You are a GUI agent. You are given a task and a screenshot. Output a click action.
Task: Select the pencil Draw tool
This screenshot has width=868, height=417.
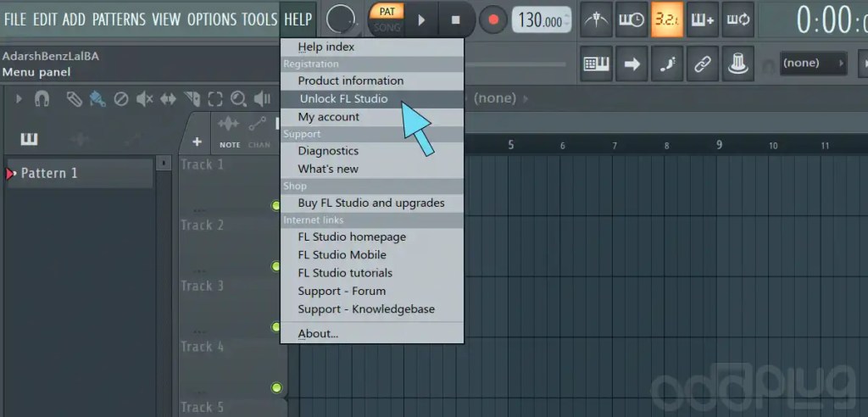click(75, 99)
